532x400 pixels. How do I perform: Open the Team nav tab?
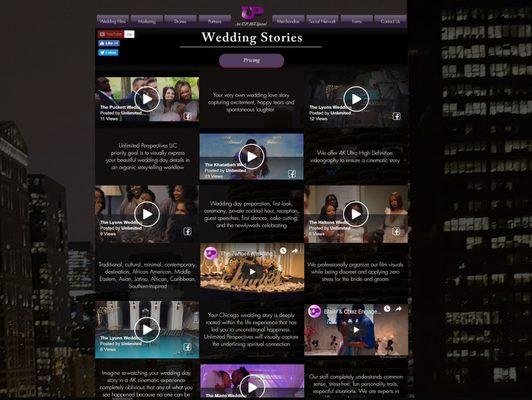(357, 21)
